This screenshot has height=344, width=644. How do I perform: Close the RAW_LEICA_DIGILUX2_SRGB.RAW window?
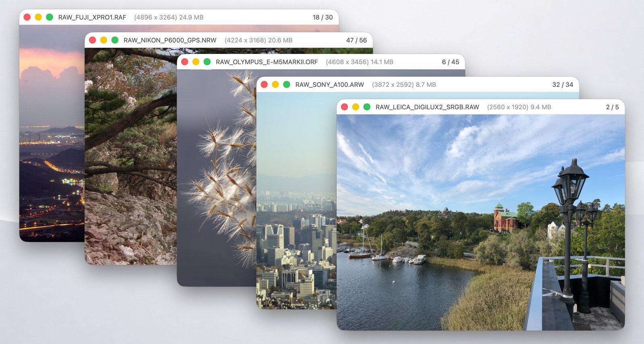click(344, 107)
